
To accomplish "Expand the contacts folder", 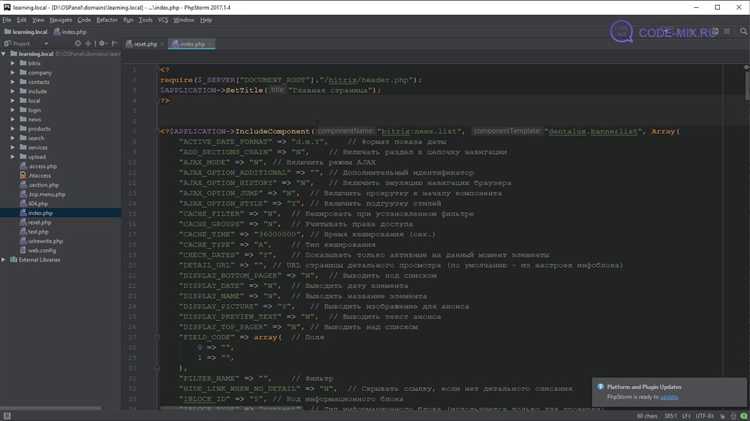I will tap(13, 82).
